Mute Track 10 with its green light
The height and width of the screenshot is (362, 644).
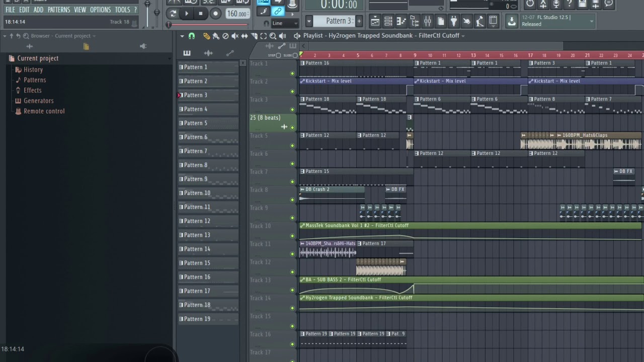(x=292, y=236)
